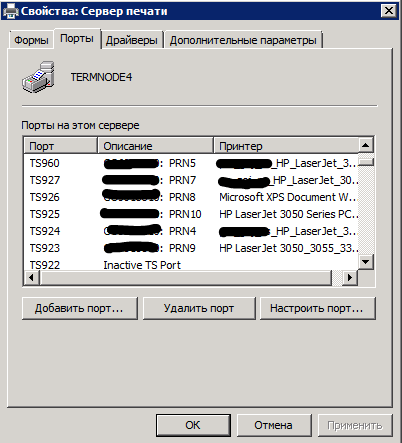Click the print server icon next to TERMNODE4
Screen dimensions: 402x443
[x=38, y=77]
